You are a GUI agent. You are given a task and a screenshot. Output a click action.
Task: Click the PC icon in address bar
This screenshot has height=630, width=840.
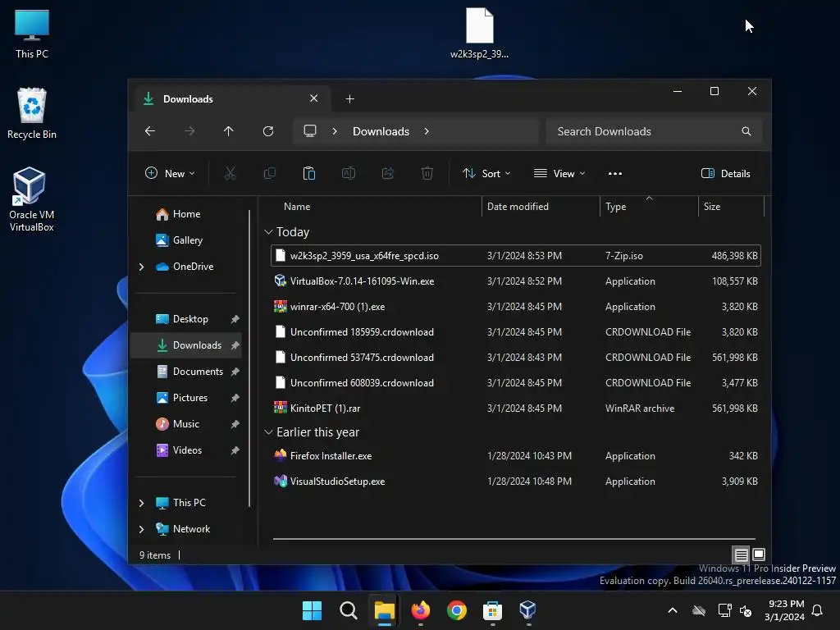click(309, 131)
